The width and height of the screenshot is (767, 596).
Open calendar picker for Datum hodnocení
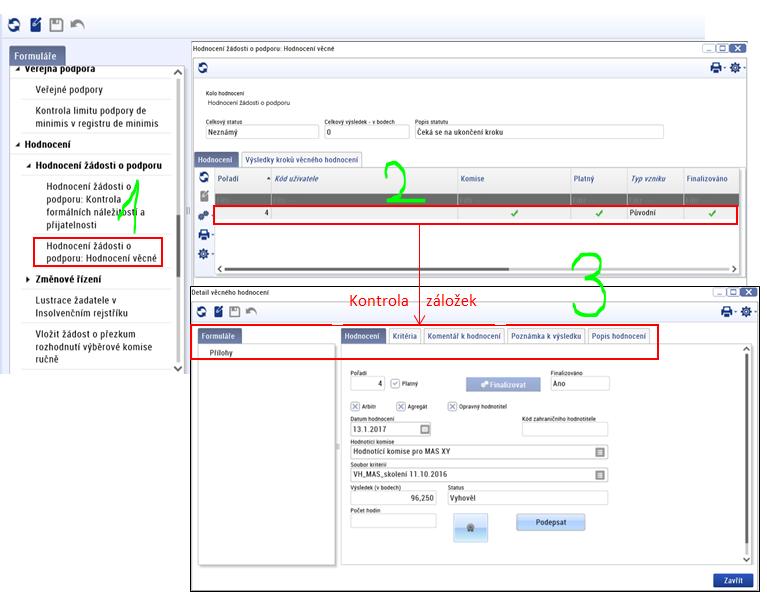pos(425,429)
